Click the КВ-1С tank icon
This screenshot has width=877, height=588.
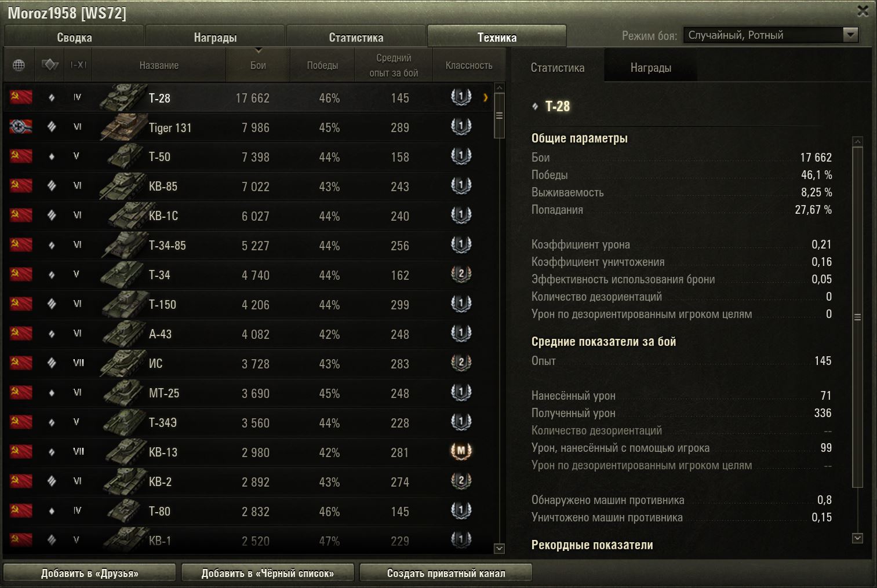[128, 216]
